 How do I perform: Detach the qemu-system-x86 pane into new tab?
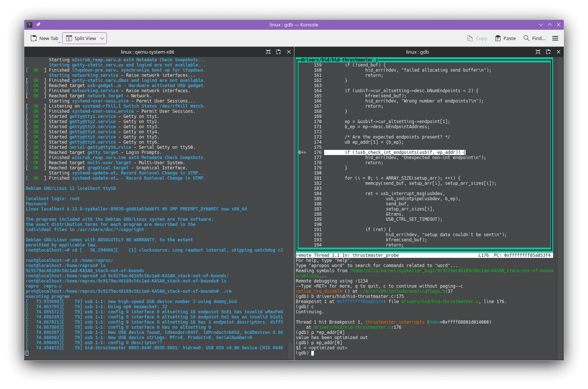279,52
